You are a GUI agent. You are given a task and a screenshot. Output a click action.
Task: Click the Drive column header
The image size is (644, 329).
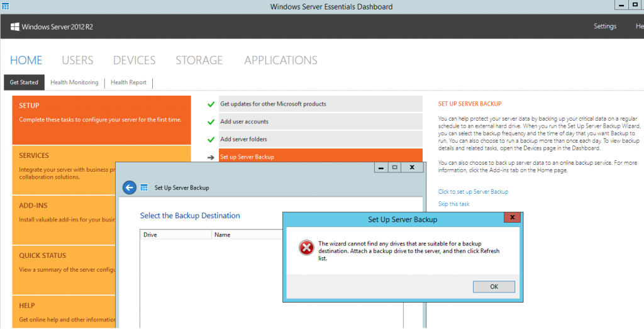pos(176,235)
